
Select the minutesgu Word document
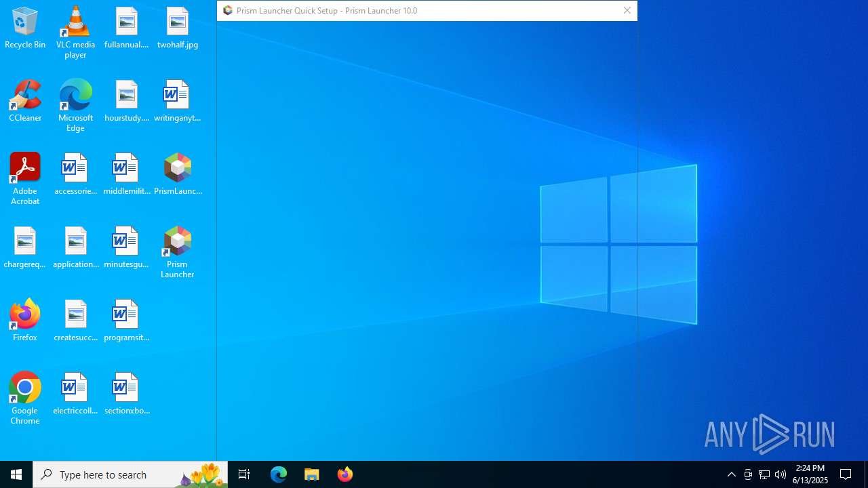pos(126,248)
